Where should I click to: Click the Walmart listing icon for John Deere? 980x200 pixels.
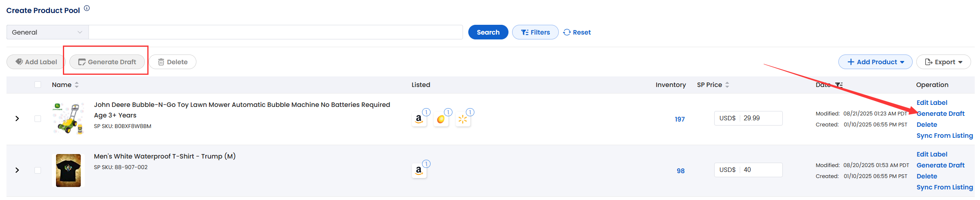tap(463, 119)
